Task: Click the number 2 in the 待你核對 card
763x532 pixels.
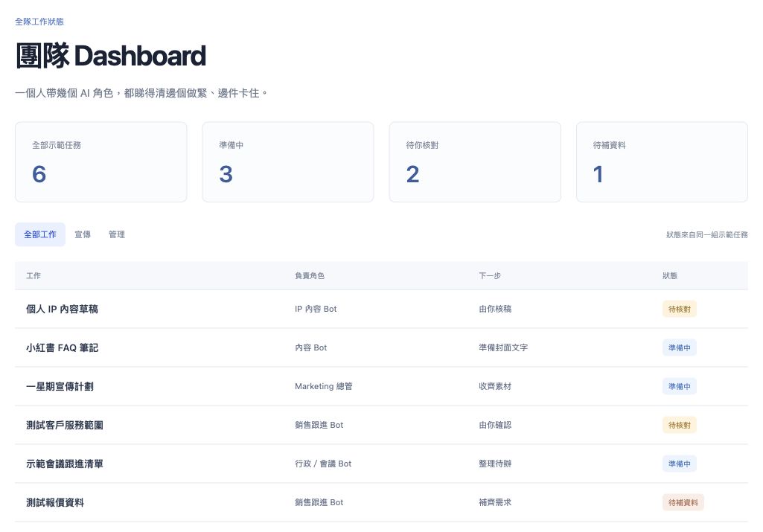Action: (412, 174)
